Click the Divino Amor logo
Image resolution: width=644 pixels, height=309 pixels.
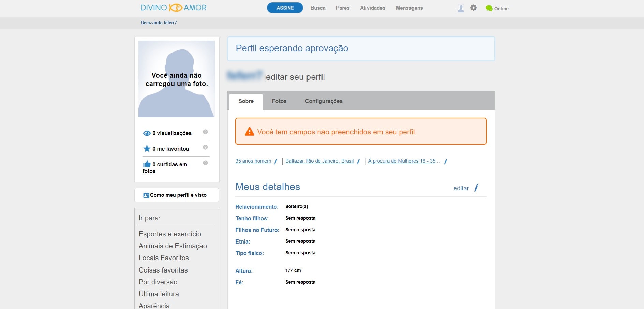[x=174, y=8]
